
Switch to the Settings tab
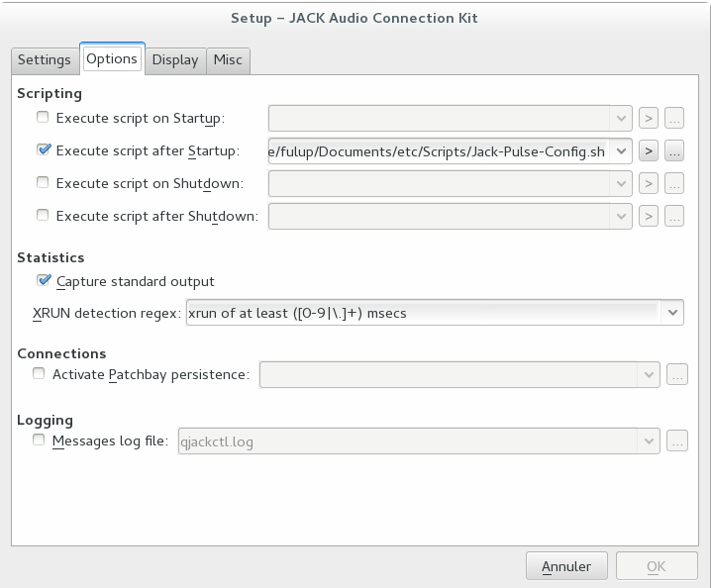tap(45, 59)
